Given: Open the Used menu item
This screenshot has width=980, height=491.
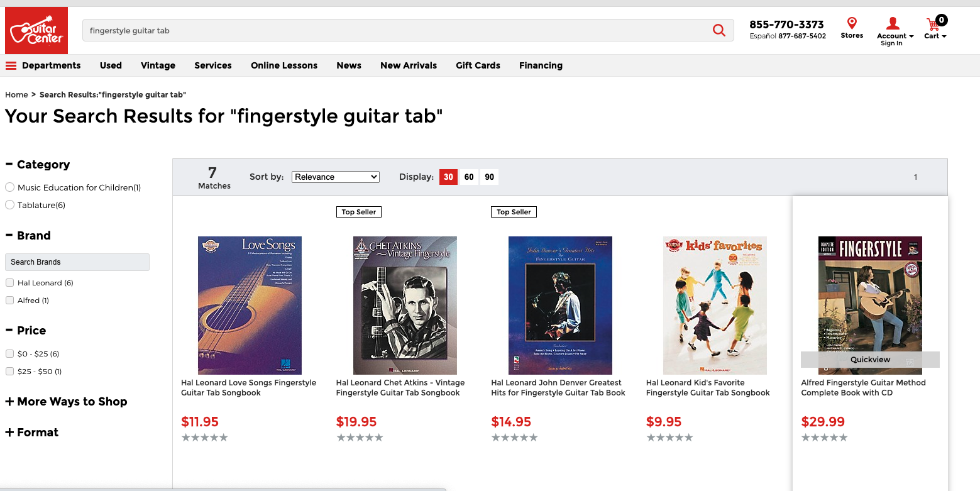Looking at the screenshot, I should point(111,65).
